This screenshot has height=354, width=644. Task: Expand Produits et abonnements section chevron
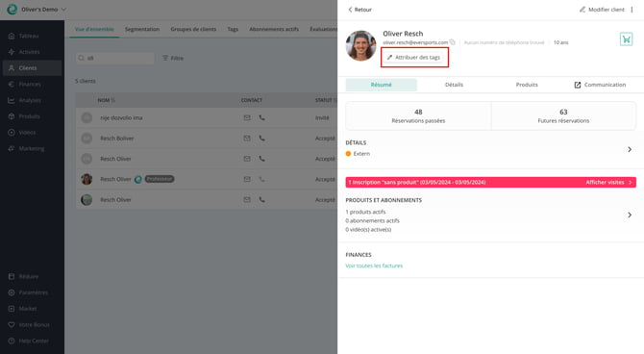click(630, 215)
